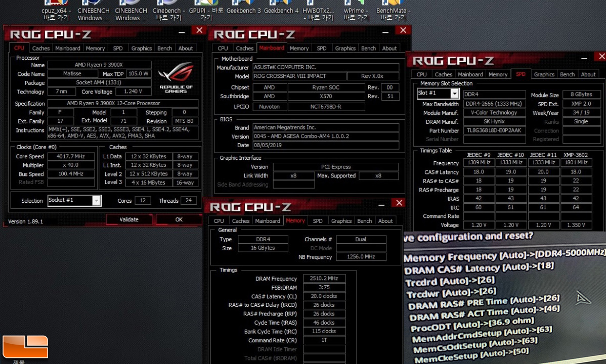Show About tab in the Motherboard window
Image resolution: width=606 pixels, height=364 pixels.
coord(389,49)
